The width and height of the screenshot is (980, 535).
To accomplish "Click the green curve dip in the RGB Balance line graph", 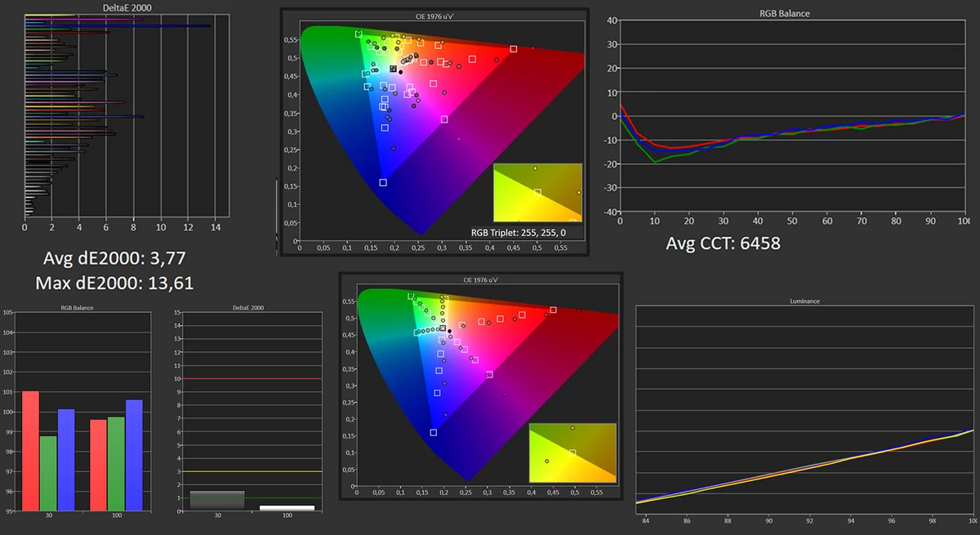I will 655,161.
